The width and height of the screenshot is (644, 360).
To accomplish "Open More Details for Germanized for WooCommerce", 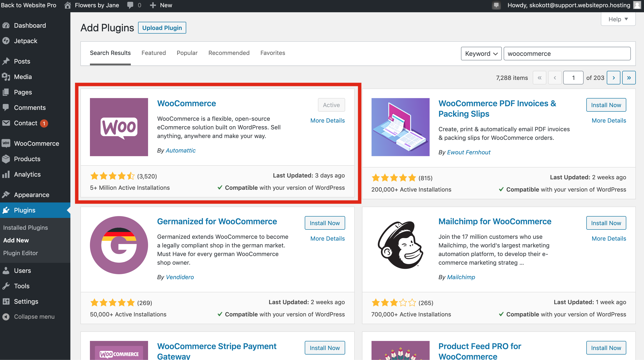I will [x=327, y=238].
